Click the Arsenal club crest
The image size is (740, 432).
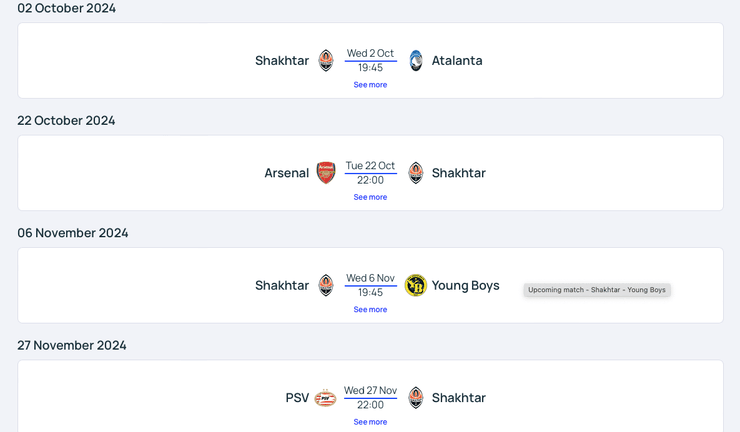tap(326, 173)
